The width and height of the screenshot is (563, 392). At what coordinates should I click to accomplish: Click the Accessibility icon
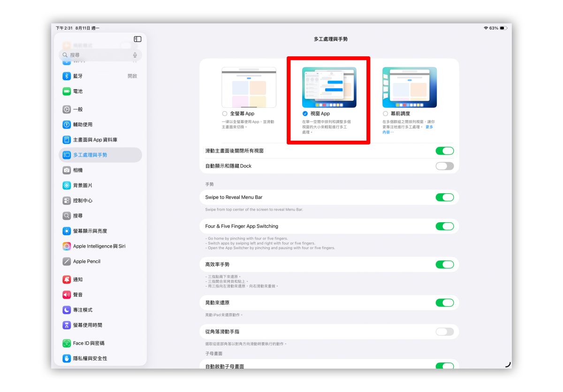tap(67, 124)
